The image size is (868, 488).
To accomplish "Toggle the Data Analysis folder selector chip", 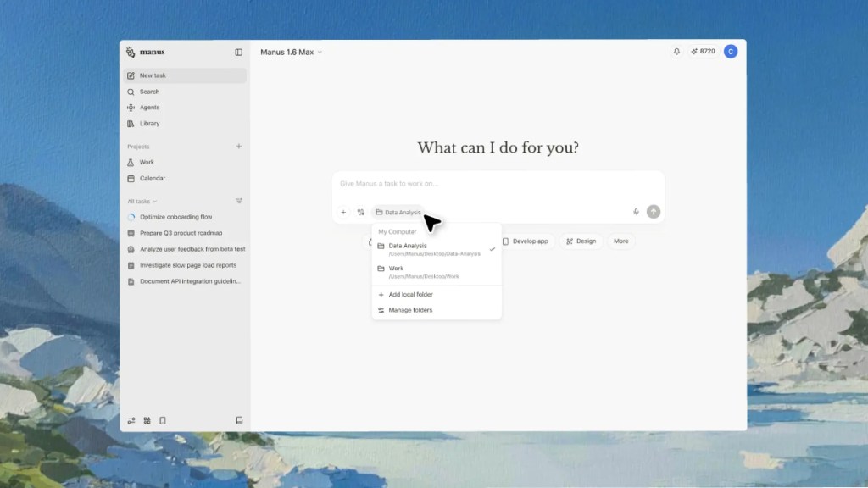I will (x=398, y=212).
